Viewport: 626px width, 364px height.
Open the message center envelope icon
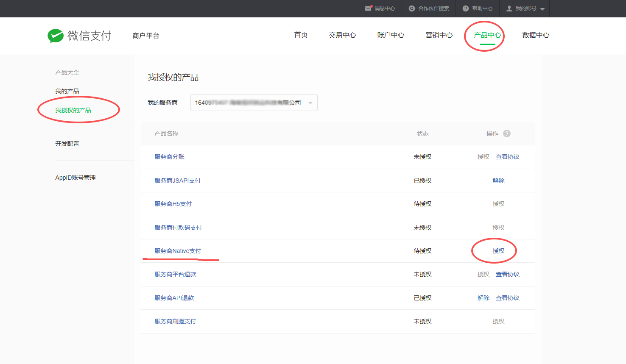(368, 8)
